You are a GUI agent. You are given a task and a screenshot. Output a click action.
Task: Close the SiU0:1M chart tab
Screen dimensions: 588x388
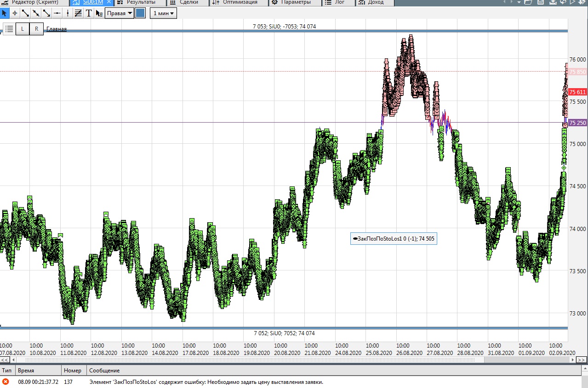(x=109, y=2)
